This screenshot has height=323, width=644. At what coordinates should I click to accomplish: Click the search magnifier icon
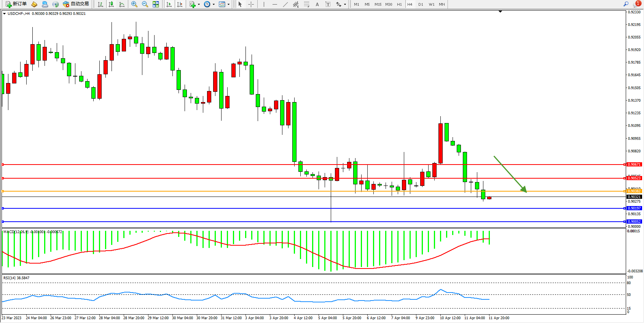pos(626,4)
